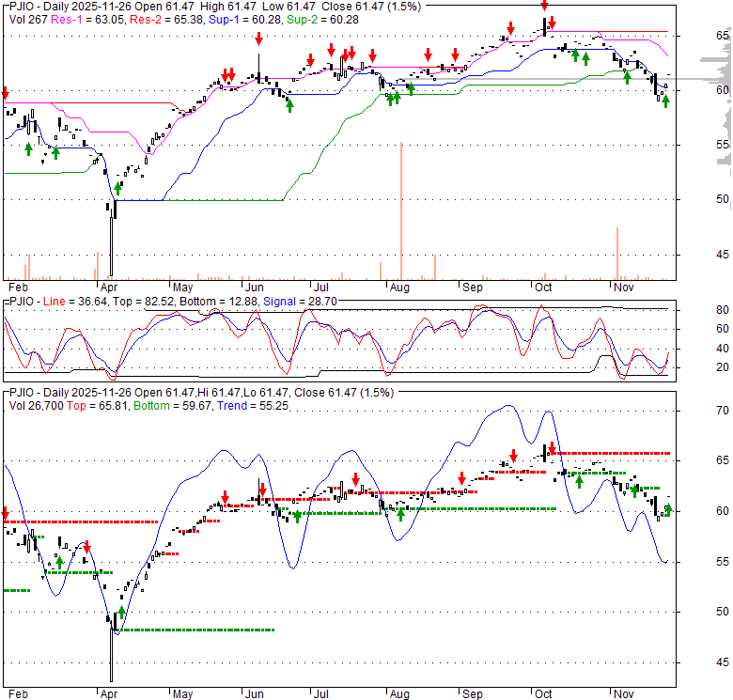Click the leftmost red down arrow in the bottom chart

(x=5, y=514)
